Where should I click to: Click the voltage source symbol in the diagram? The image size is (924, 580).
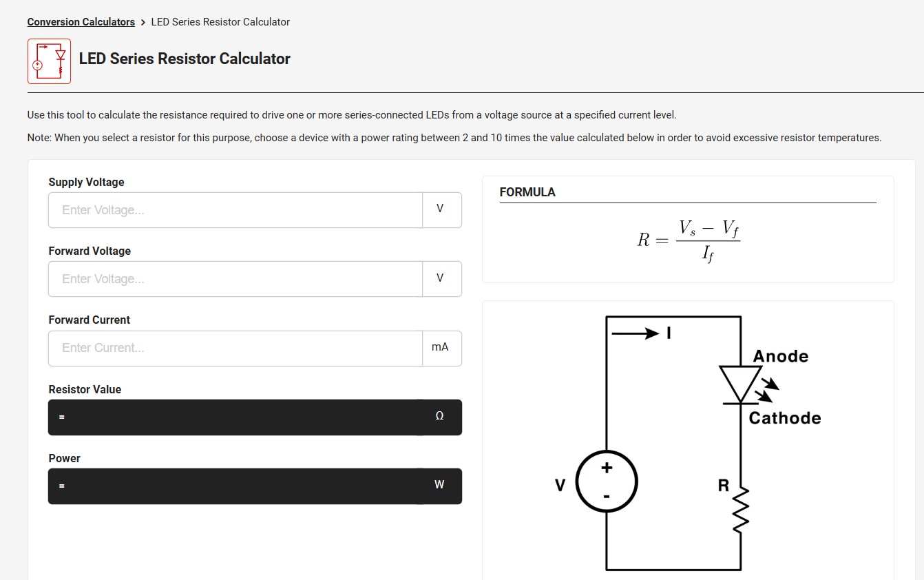tap(607, 481)
